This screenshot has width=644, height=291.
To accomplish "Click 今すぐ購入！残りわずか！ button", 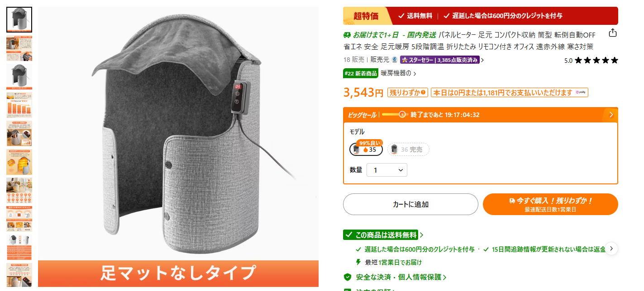I will [550, 204].
